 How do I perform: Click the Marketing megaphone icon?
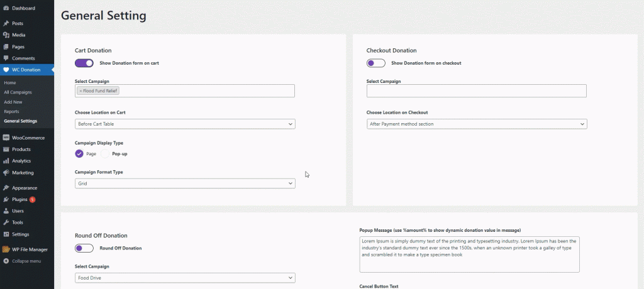point(6,173)
